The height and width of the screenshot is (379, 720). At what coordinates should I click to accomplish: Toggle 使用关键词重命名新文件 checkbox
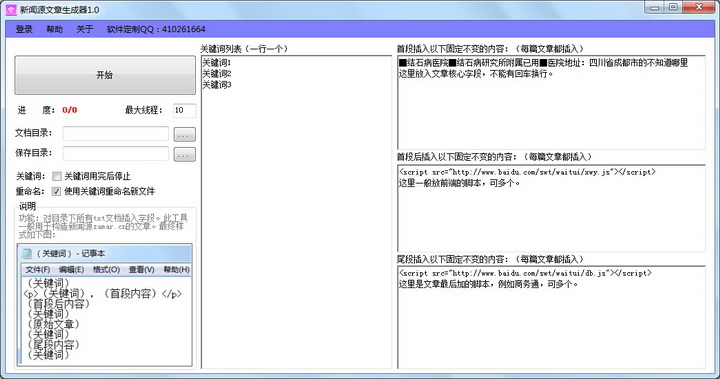pos(56,192)
